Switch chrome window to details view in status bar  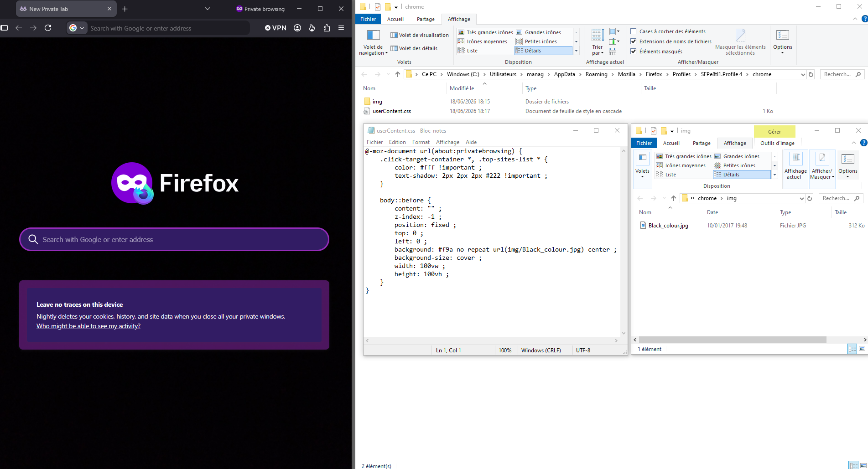pyautogui.click(x=853, y=465)
